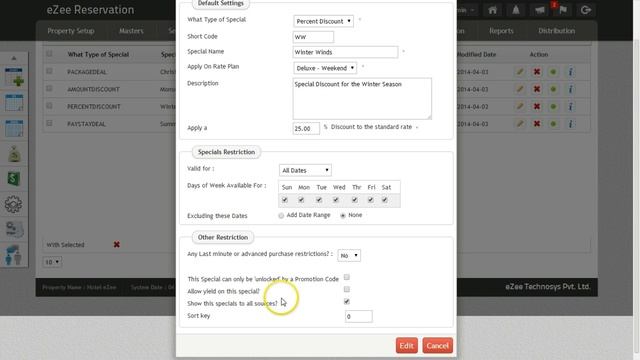
Task: Open the Valid for All Dates dropdown
Action: (305, 170)
